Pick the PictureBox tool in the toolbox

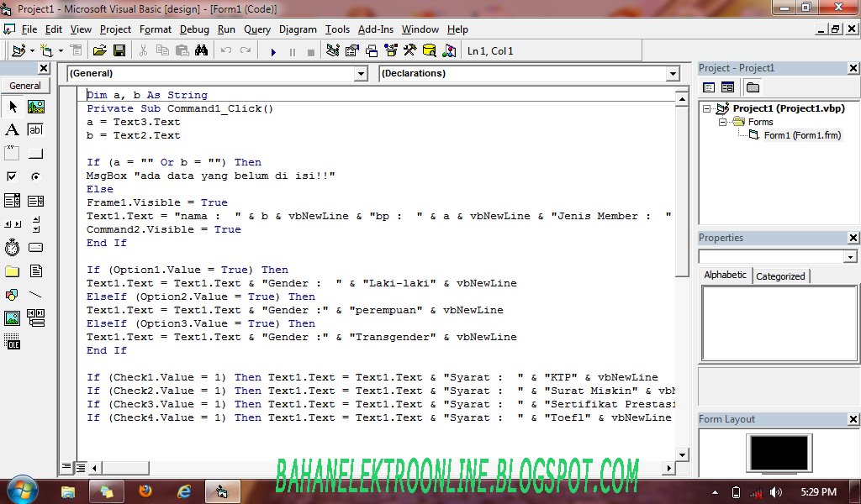pyautogui.click(x=35, y=107)
